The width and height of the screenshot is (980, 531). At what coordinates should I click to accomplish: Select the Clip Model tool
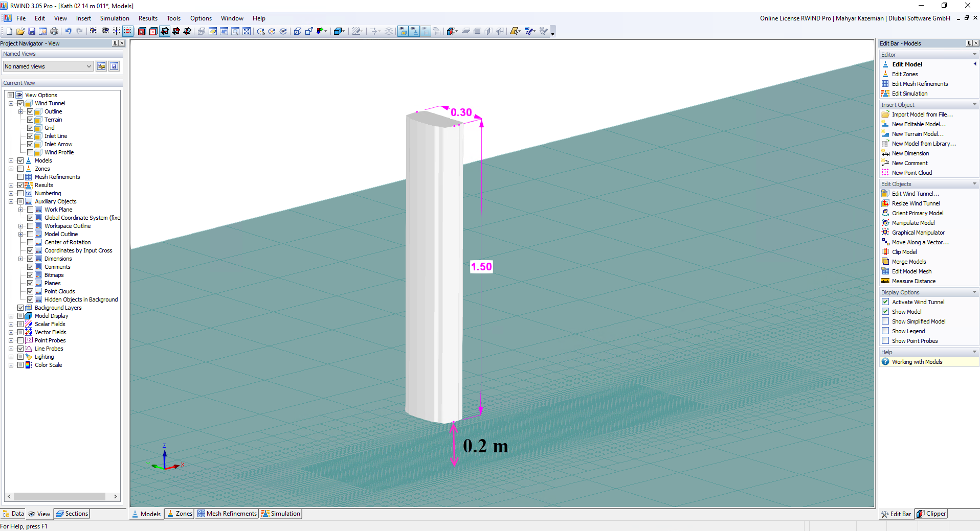tap(903, 251)
